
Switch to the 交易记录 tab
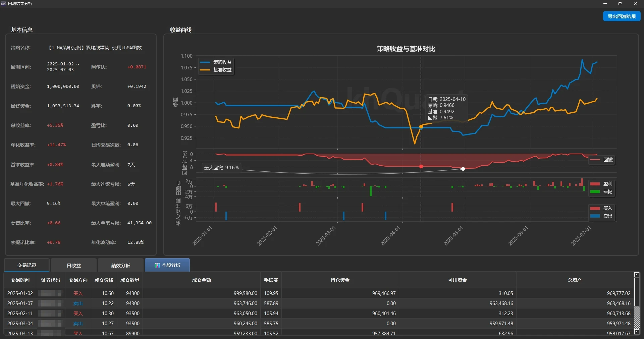27,265
